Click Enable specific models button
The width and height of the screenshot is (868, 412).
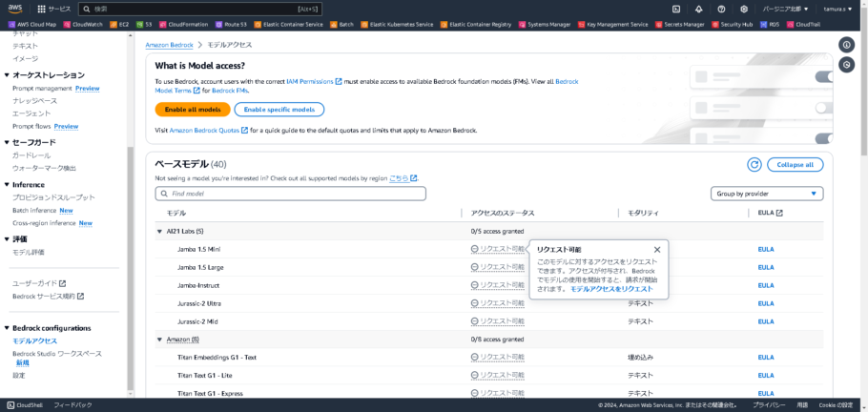click(x=279, y=110)
